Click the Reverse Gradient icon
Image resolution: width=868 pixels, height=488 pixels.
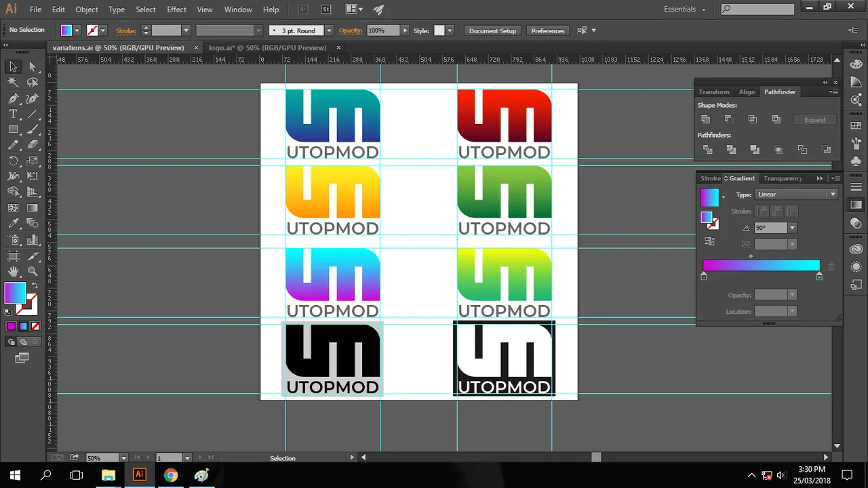(x=709, y=241)
